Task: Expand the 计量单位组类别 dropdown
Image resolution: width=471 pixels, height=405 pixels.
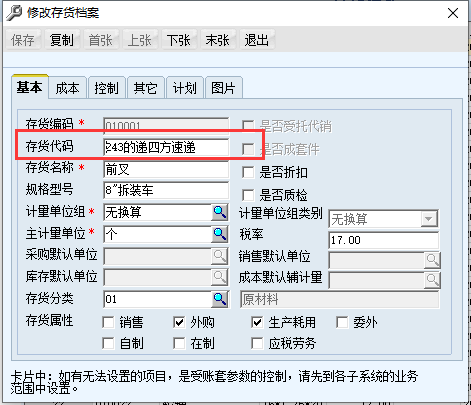Action: click(429, 219)
